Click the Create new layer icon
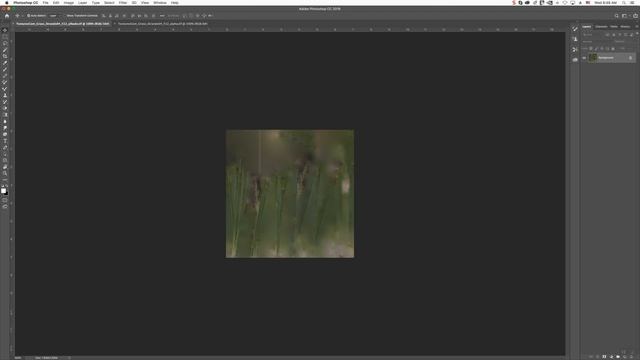 point(624,356)
